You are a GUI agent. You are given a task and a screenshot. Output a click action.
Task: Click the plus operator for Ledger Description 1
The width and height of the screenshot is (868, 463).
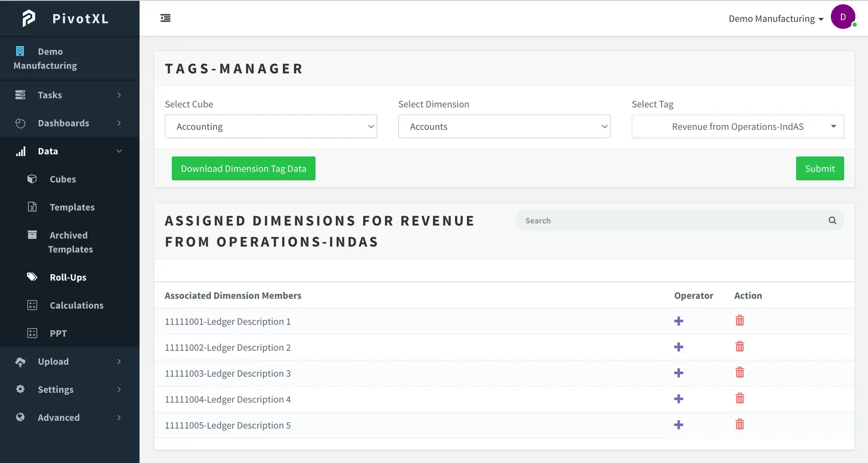coord(679,321)
